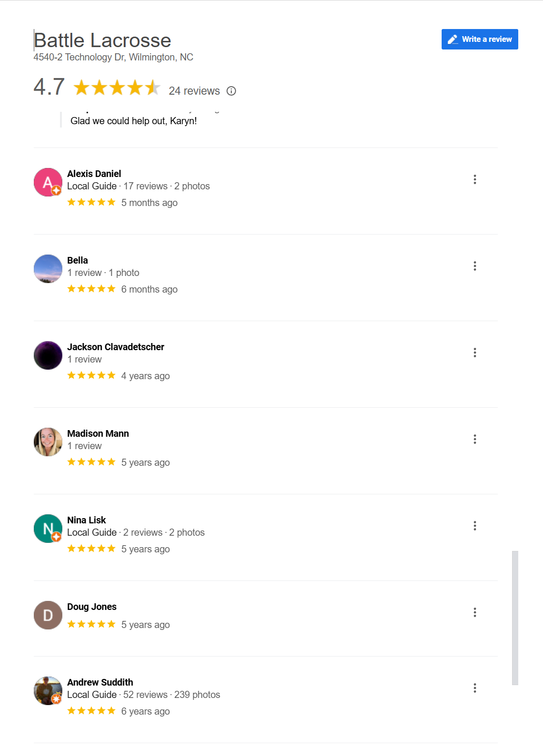Click Doug Jones's brown D avatar
Image resolution: width=543 pixels, height=756 pixels.
pos(48,615)
